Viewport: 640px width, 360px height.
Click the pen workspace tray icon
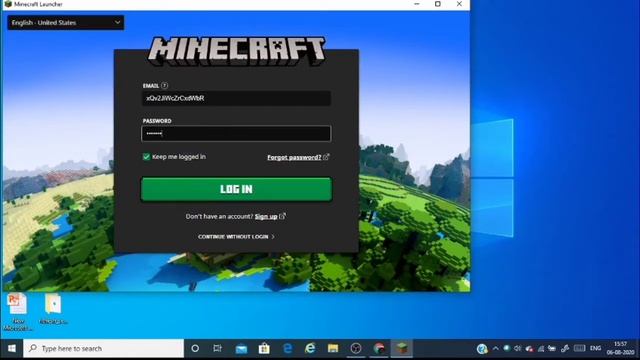(x=565, y=348)
